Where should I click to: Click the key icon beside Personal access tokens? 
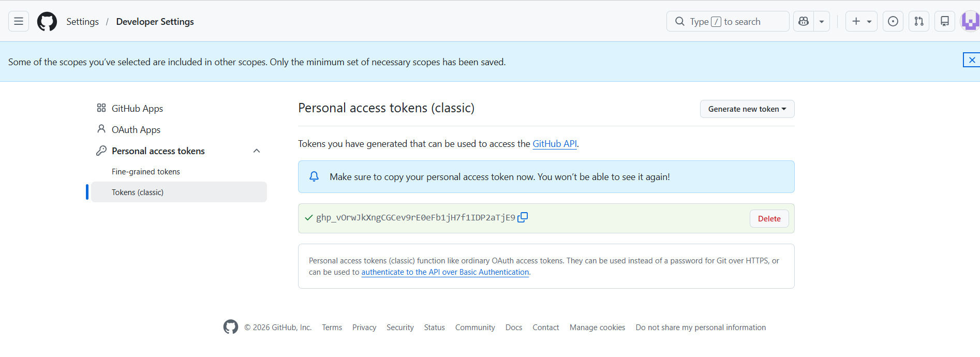[x=101, y=151]
